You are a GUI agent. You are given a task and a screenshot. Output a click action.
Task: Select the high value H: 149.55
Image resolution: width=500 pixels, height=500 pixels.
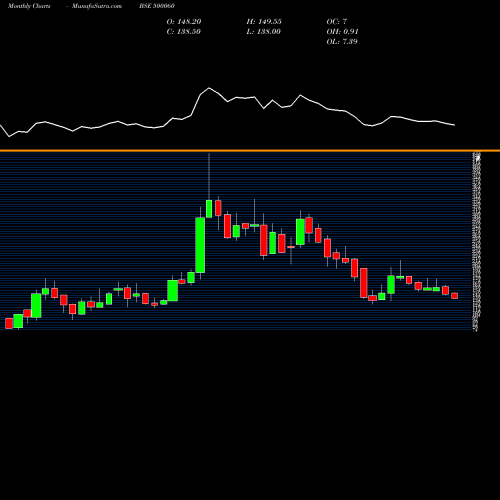[264, 22]
